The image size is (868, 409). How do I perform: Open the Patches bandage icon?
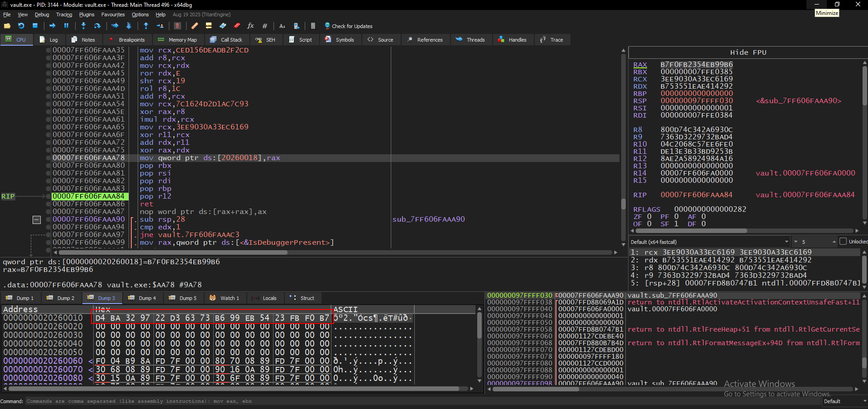195,26
